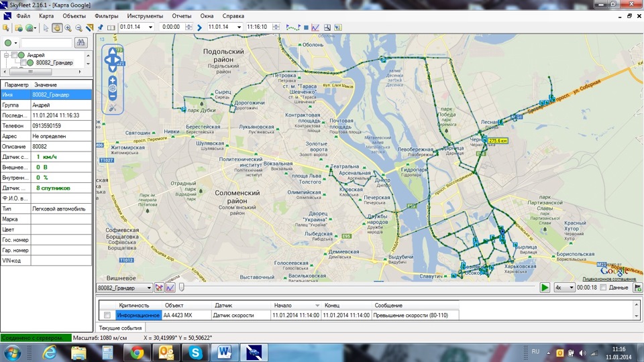Toggle the Данные checkbox

(x=603, y=288)
